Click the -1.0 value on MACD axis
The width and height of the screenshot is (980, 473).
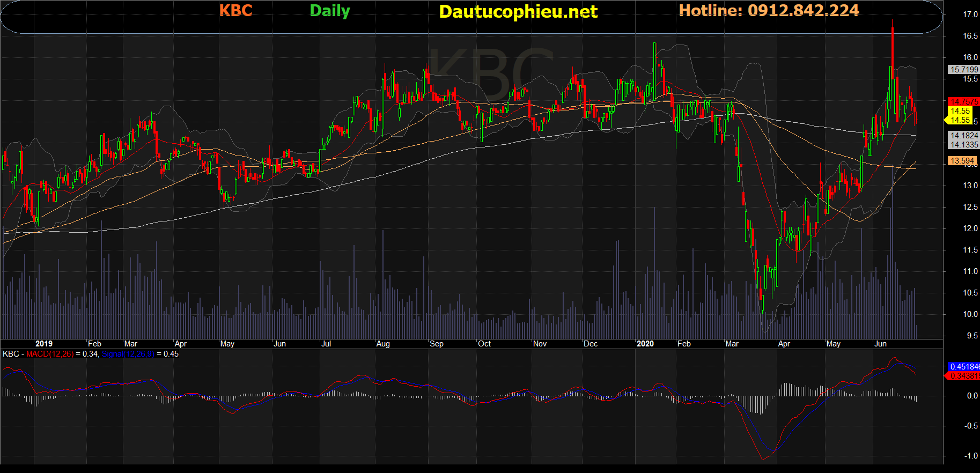[x=970, y=456]
